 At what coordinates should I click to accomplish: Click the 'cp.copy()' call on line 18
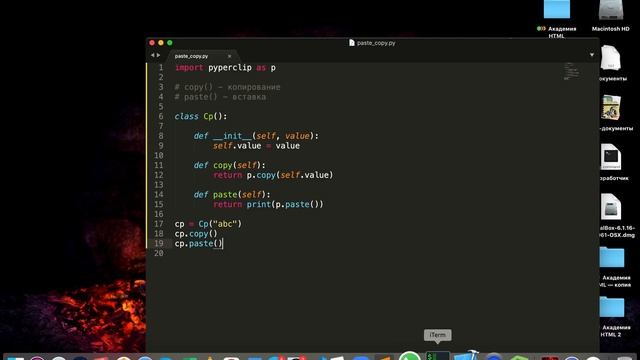pos(196,234)
